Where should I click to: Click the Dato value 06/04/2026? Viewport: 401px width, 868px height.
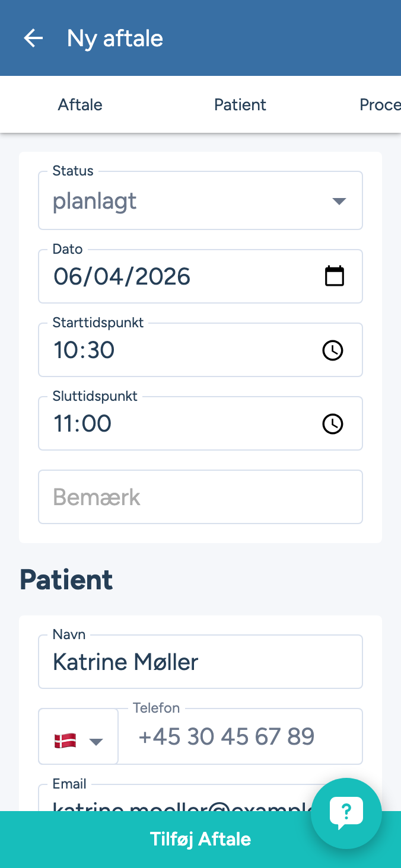click(122, 277)
